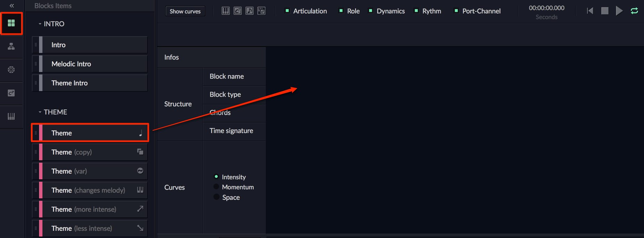This screenshot has height=238, width=644.
Task: Click the Show curves button
Action: pyautogui.click(x=185, y=11)
